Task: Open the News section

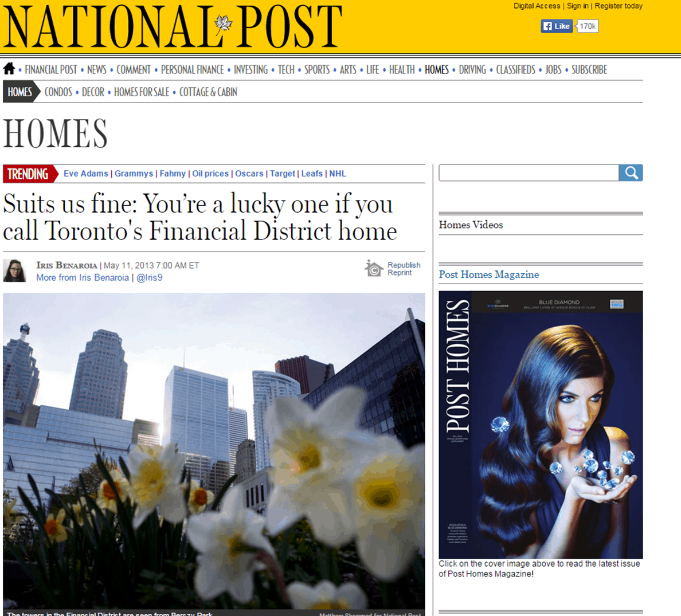Action: (x=96, y=69)
